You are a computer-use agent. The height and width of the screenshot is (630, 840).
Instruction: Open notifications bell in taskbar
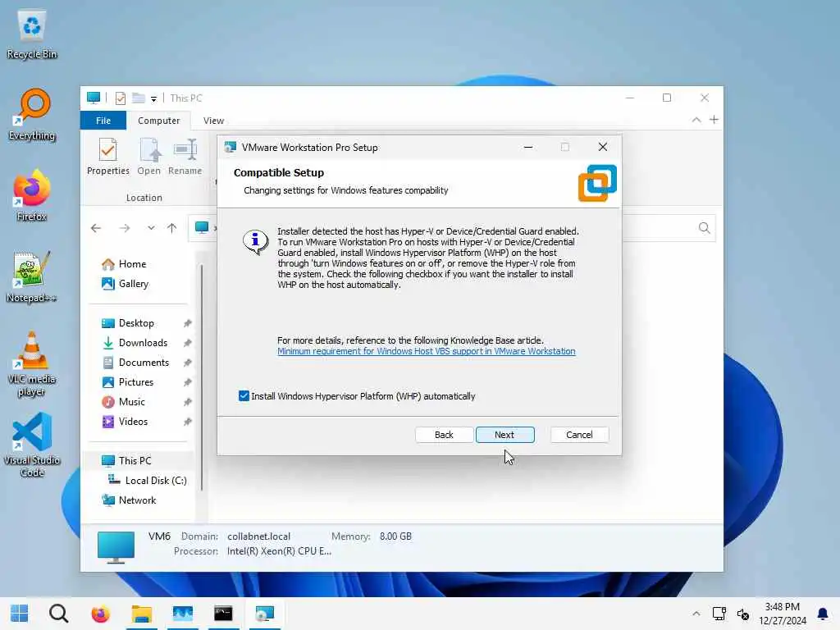(x=822, y=614)
